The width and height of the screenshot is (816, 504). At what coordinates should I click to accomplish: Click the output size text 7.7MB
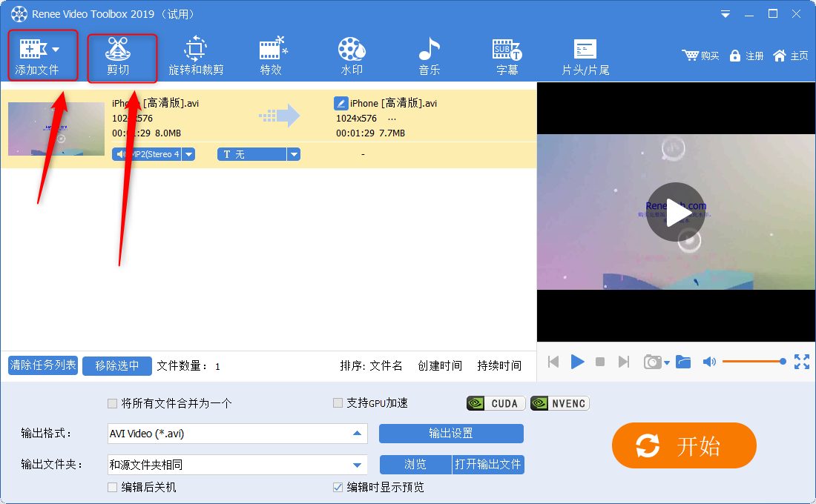(392, 133)
